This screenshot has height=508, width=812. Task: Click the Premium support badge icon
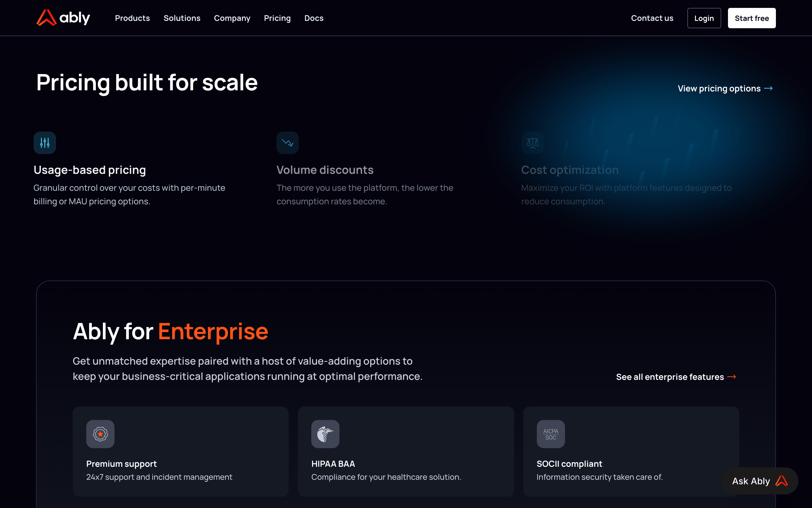click(x=100, y=434)
